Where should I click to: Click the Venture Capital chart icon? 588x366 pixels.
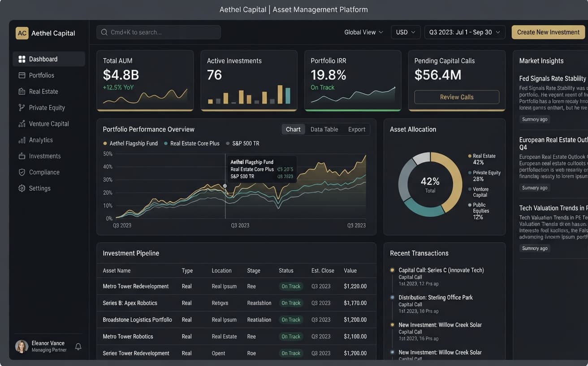[22, 124]
